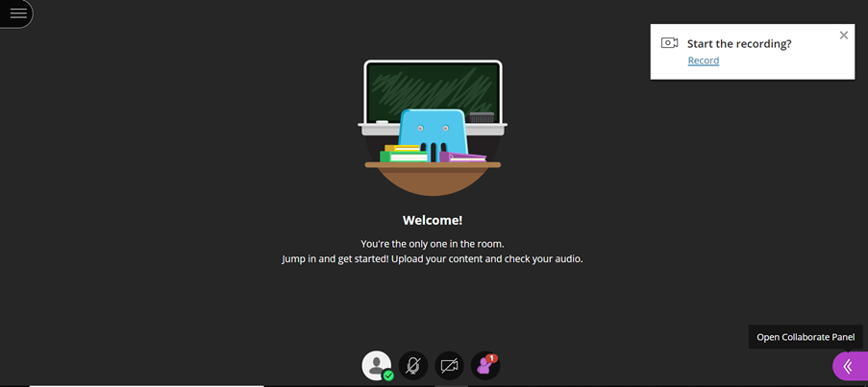
Task: Click the green status check badge on the avatar
Action: [388, 375]
